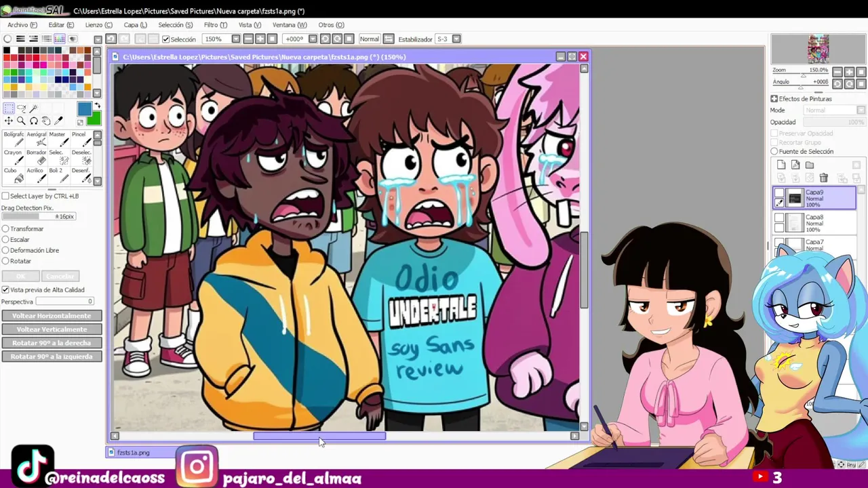The image size is (868, 488).
Task: Rotate view counterclockwise in navigator
Action: pos(837,83)
